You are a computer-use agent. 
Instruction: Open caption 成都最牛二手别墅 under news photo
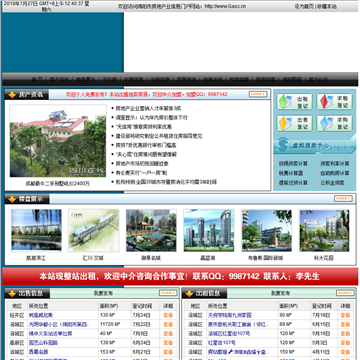click(x=58, y=184)
